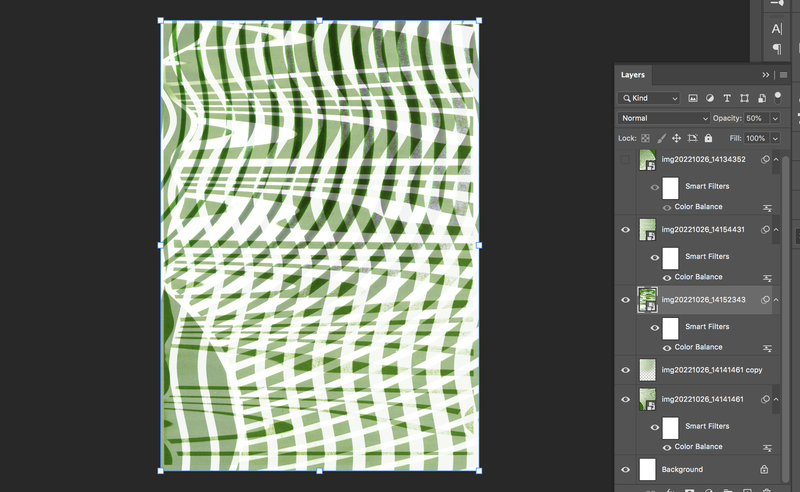
Task: Click prevent artboard auto-nesting lock icon
Action: pyautogui.click(x=692, y=138)
